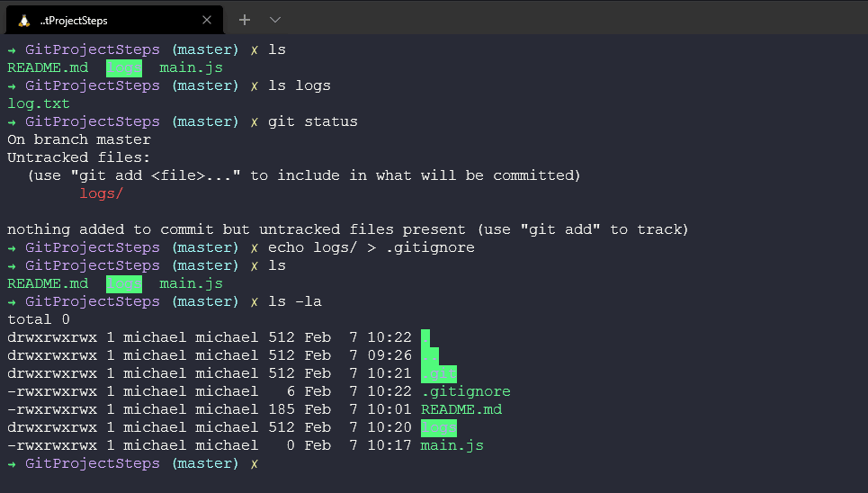Expand the new tab profile dropdown chevron

pyautogui.click(x=275, y=20)
